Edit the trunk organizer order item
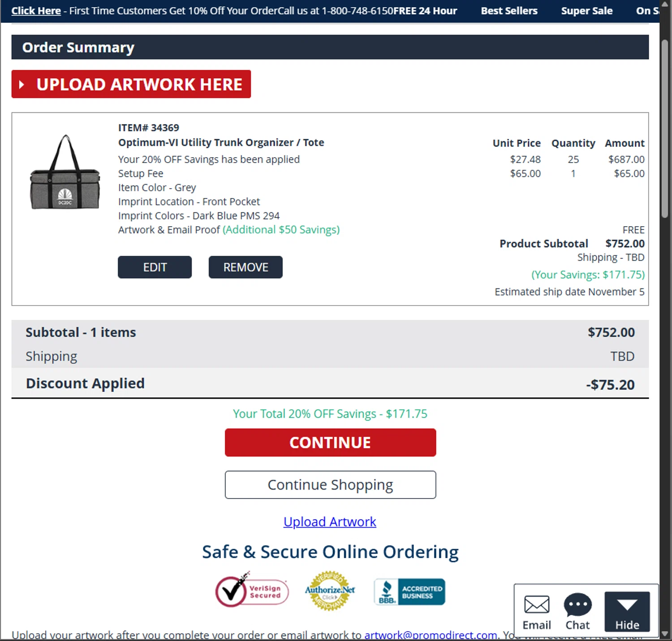Image resolution: width=672 pixels, height=641 pixels. 155,267
